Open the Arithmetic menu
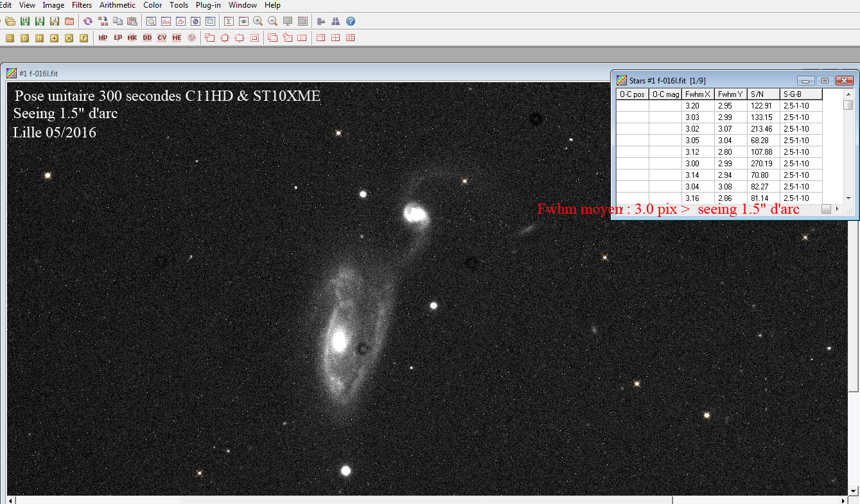 [118, 5]
